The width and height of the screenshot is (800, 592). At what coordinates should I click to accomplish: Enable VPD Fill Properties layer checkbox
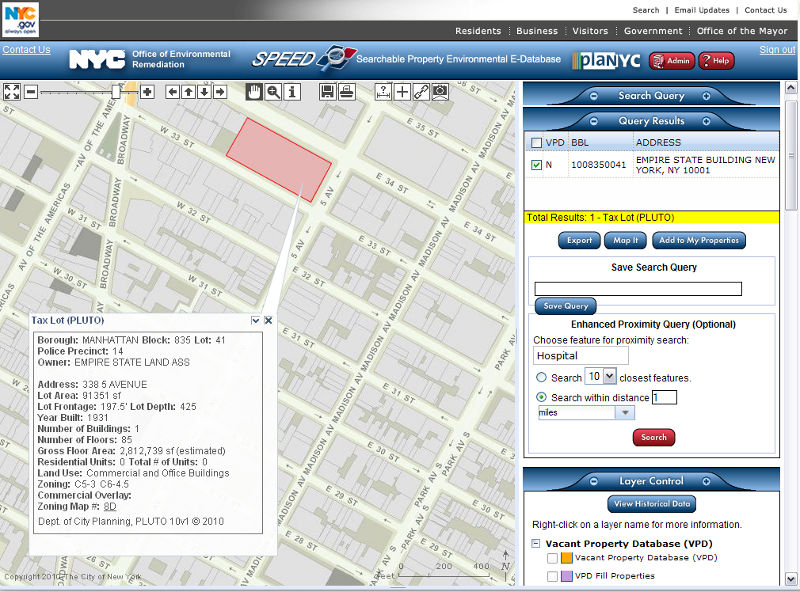click(552, 576)
